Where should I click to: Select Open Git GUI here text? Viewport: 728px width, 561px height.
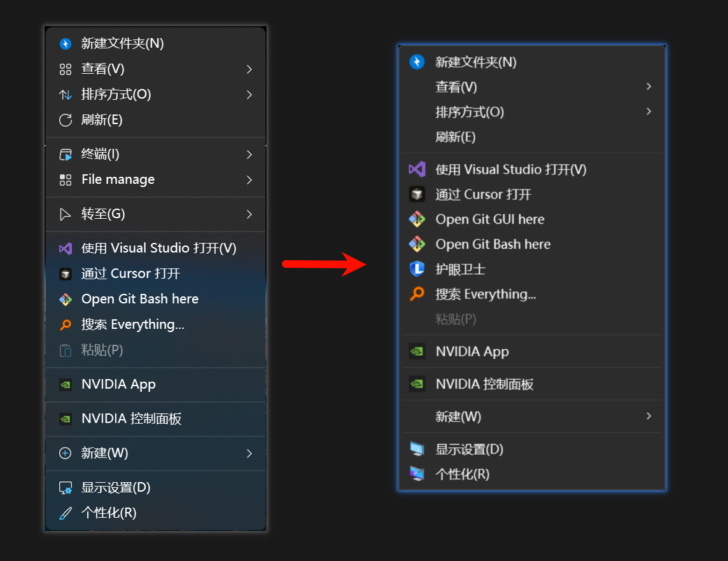point(490,219)
